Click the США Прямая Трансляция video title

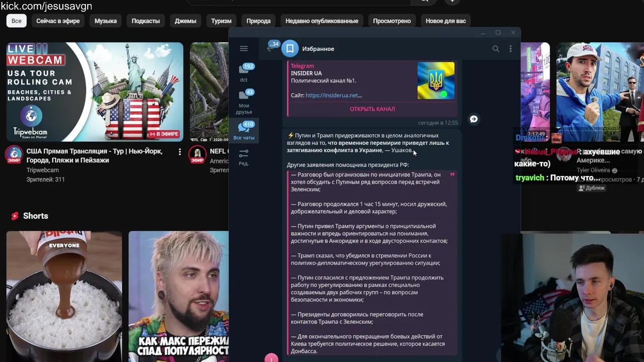95,156
